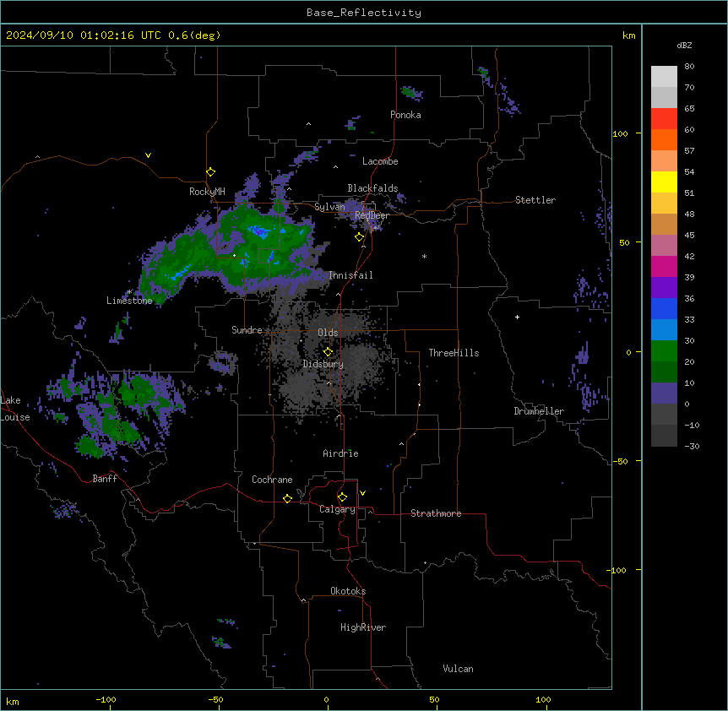
Task: Click the lightest gray 70-80 dBZ swatch
Action: tap(664, 77)
